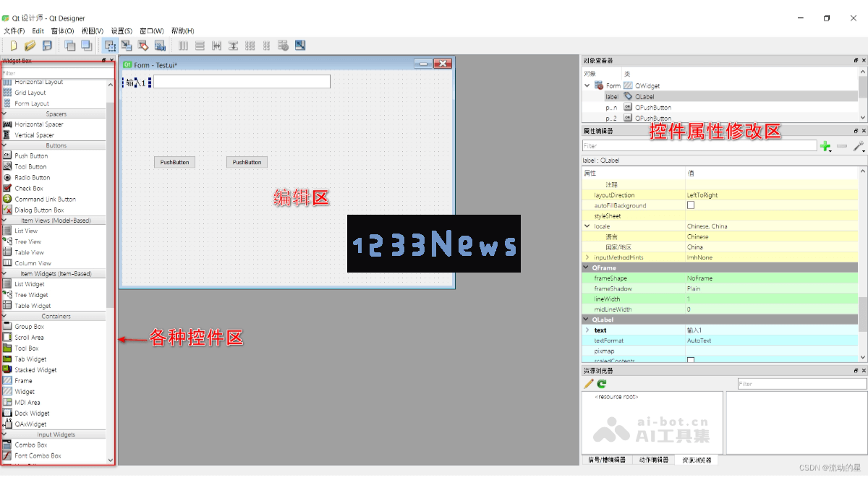Pick Tab Widget in Widget Box
868x488 pixels.
[30, 359]
